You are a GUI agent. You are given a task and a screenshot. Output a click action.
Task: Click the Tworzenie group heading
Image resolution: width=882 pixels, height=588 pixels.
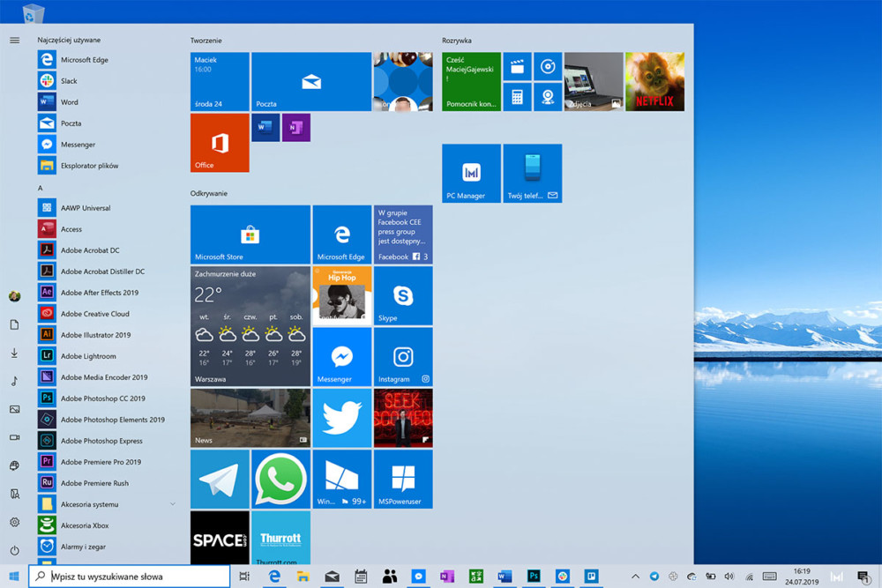coord(206,41)
